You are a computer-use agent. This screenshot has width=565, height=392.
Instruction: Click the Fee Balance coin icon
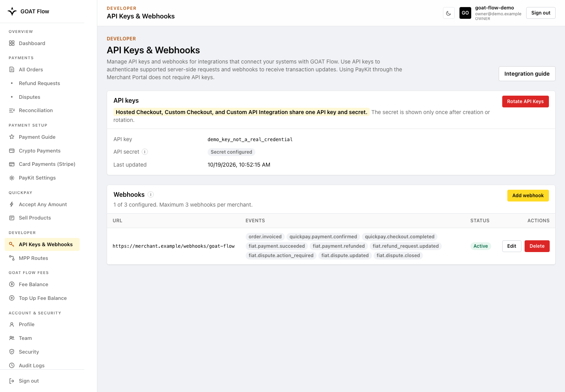(12, 284)
